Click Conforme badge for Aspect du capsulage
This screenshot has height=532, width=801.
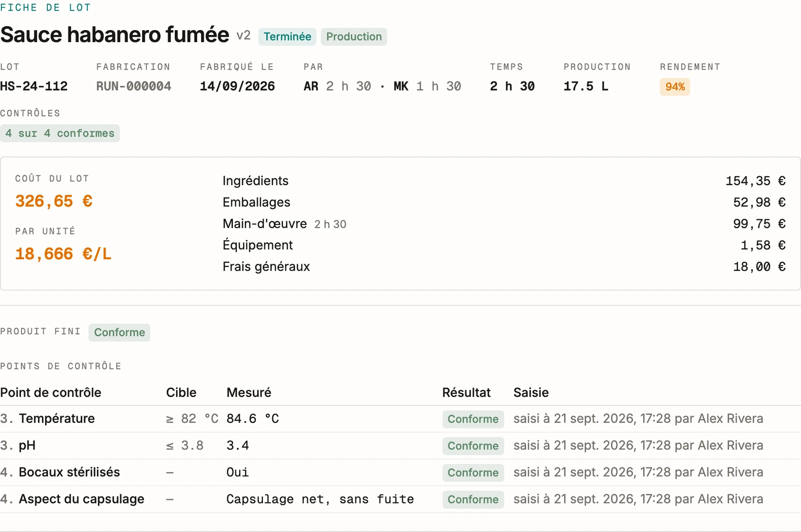[x=473, y=499]
